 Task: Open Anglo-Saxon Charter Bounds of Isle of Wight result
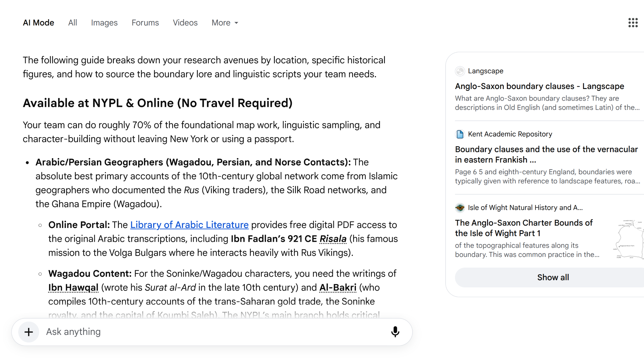[x=524, y=228]
